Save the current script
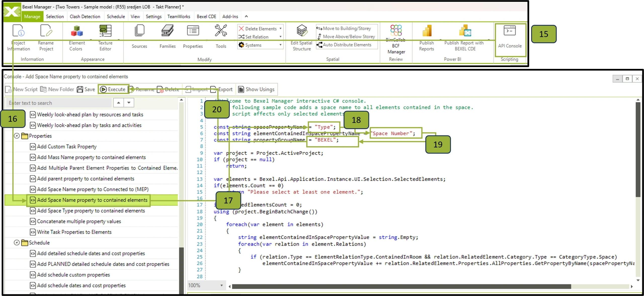This screenshot has width=644, height=296. click(86, 89)
